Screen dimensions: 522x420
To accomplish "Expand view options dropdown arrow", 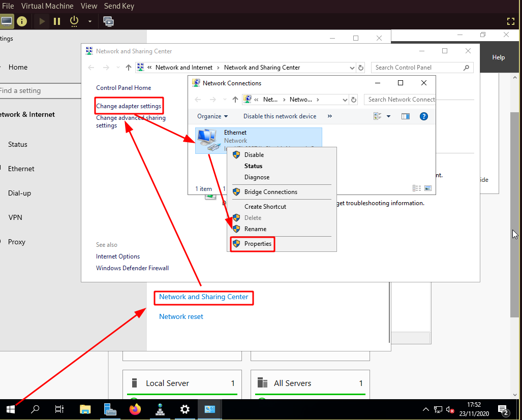I will click(388, 116).
